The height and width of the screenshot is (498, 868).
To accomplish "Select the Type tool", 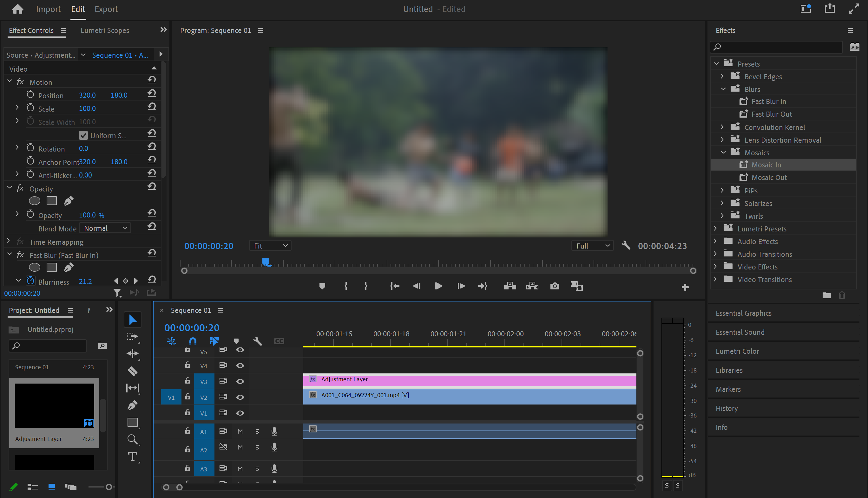I will pyautogui.click(x=133, y=456).
